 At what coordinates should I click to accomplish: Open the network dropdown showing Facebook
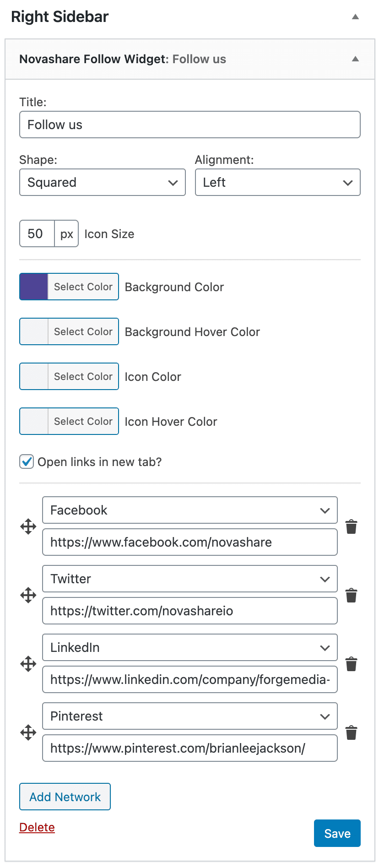[x=189, y=510]
